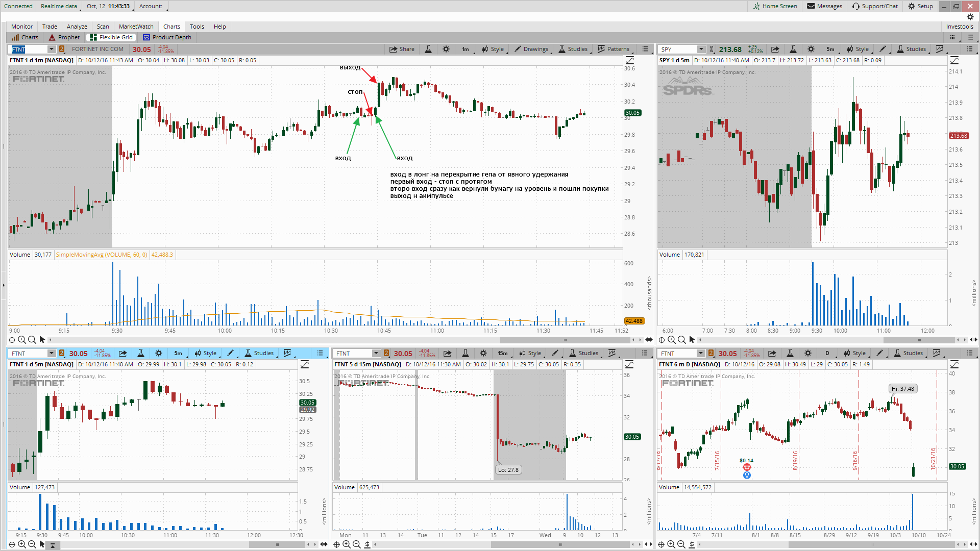The image size is (980, 551).
Task: Open the symbol dropdown arrow on the FTNT 1m chart
Action: point(52,49)
